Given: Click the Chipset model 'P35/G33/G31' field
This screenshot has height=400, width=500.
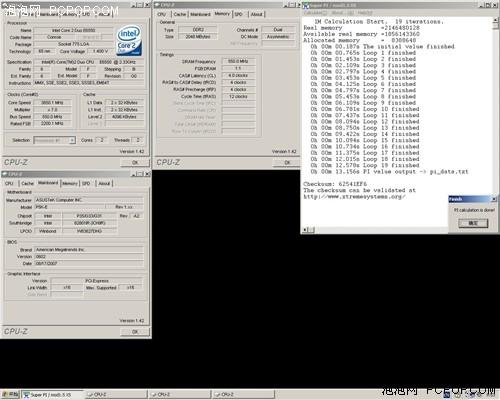Looking at the screenshot, I should tap(90, 216).
